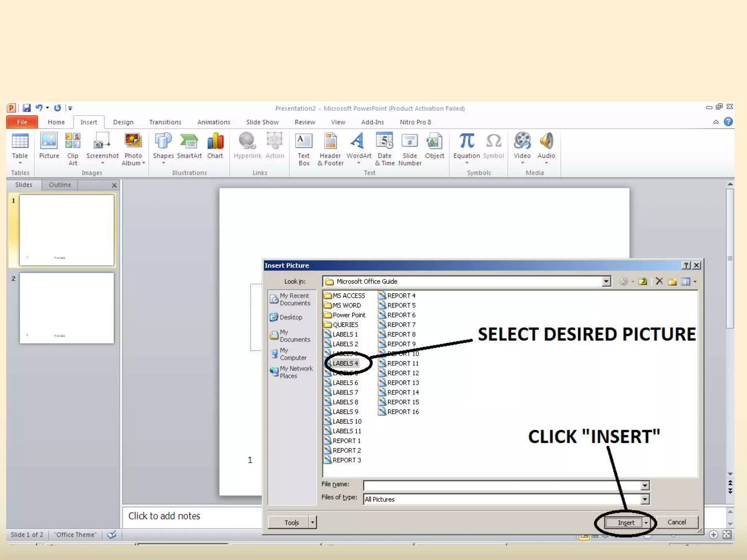Expand the Insert button arrow
Image resolution: width=747 pixels, height=560 pixels.
pyautogui.click(x=646, y=522)
